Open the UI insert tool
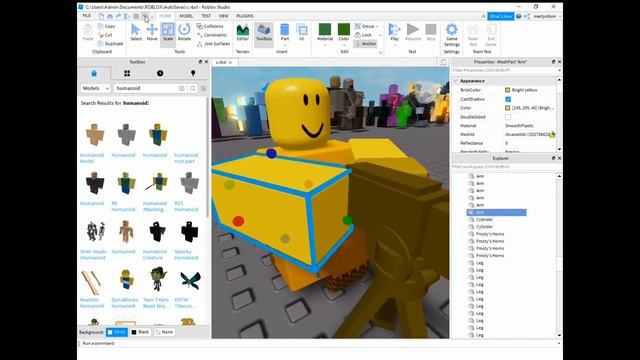The height and width of the screenshot is (360, 640). 302,32
